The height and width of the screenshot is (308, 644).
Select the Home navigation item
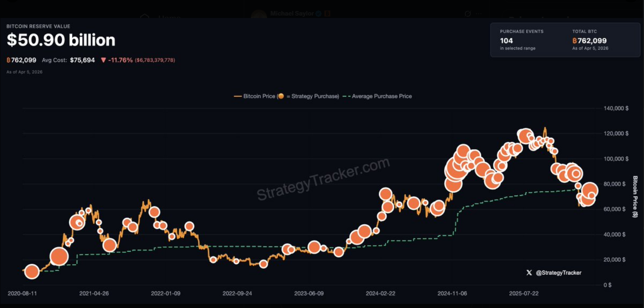(169, 18)
